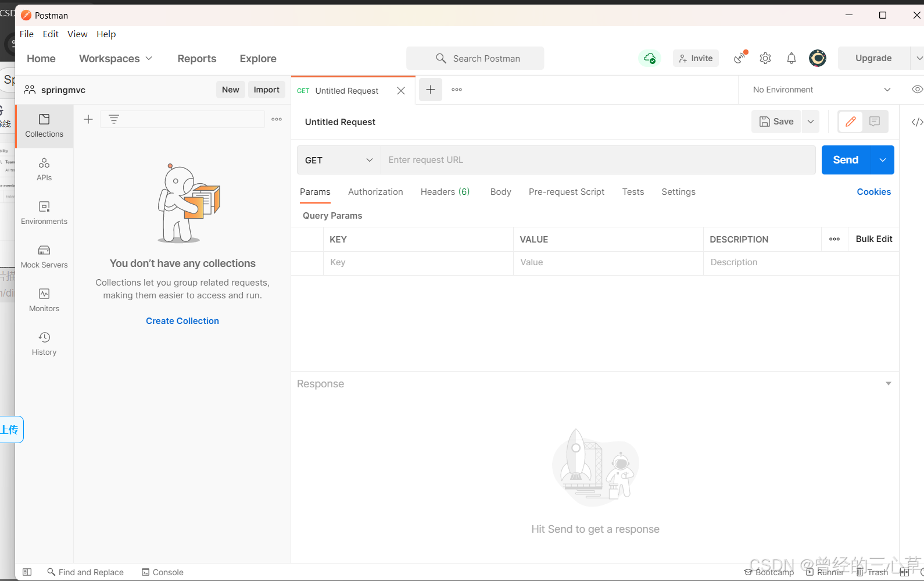Image resolution: width=924 pixels, height=581 pixels.
Task: Switch to the Pre-request Script tab
Action: 567,192
